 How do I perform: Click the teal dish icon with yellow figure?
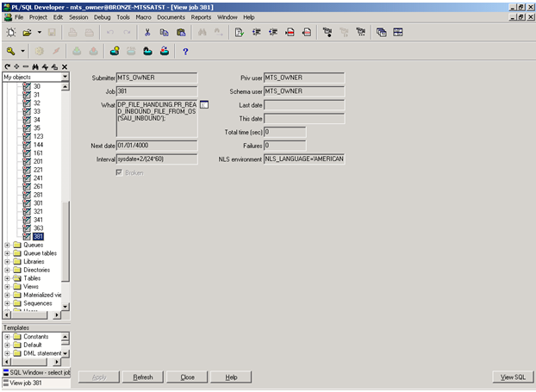pyautogui.click(x=115, y=52)
